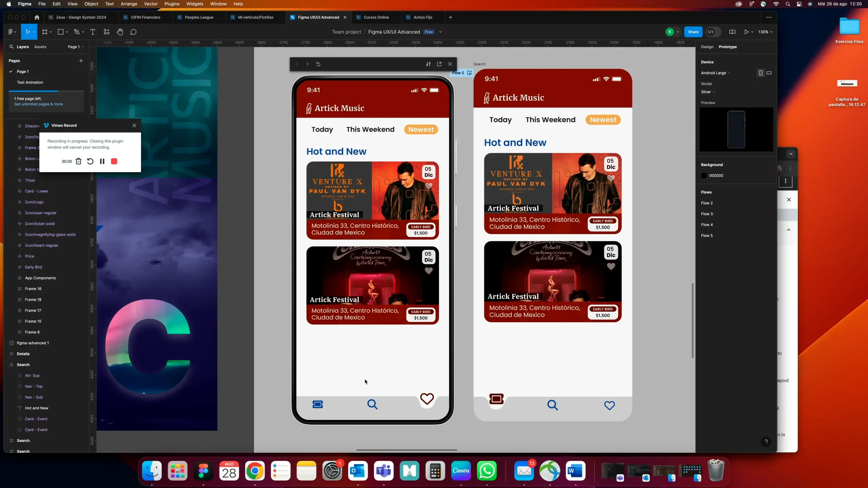868x488 pixels.
Task: Click the Share button
Action: 693,32
